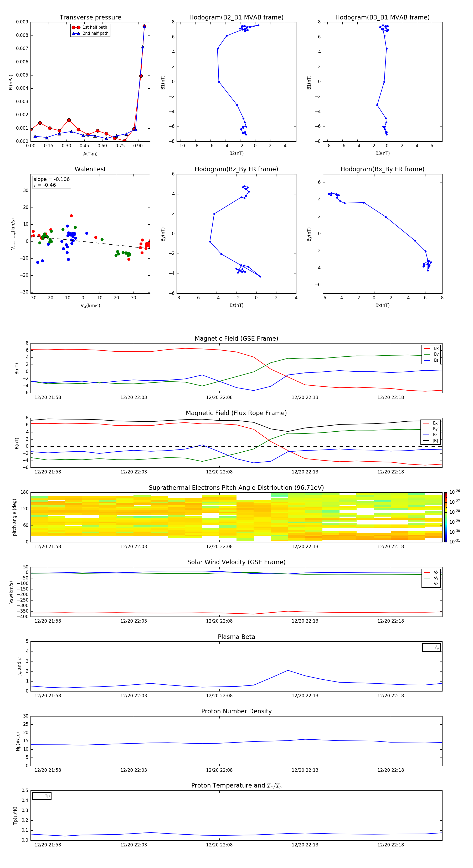The width and height of the screenshot is (473, 868).
Task: Click the "Proton Temperature and Te/Tp" title
Action: pos(236,786)
